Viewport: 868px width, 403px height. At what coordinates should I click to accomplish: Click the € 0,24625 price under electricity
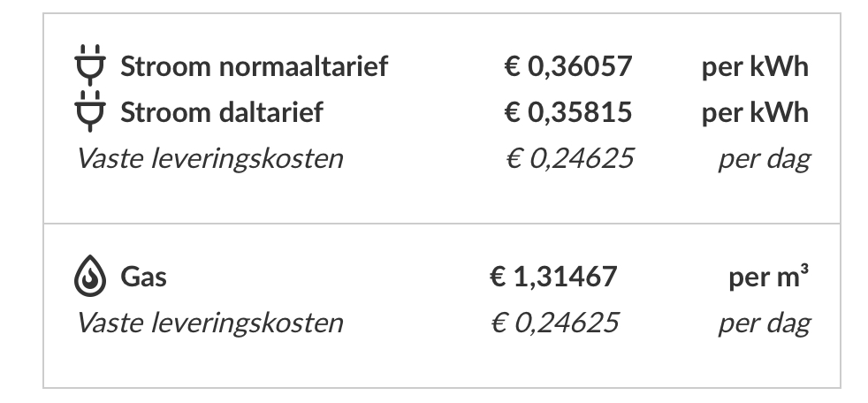(568, 159)
